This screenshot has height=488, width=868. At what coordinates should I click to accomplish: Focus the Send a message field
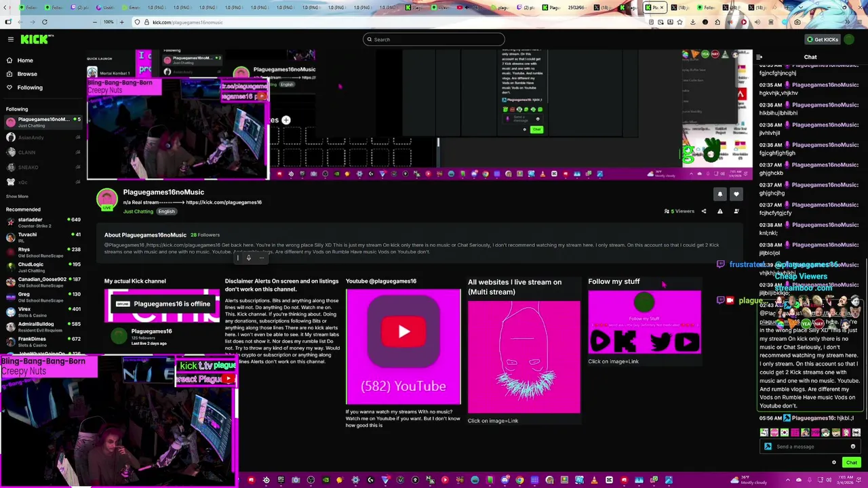click(x=810, y=447)
